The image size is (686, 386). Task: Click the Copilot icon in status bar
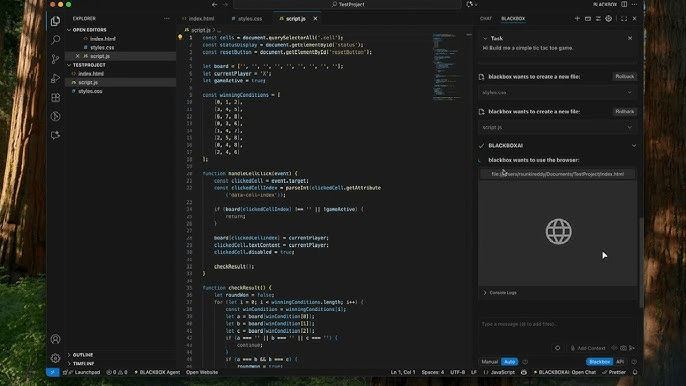(524, 372)
